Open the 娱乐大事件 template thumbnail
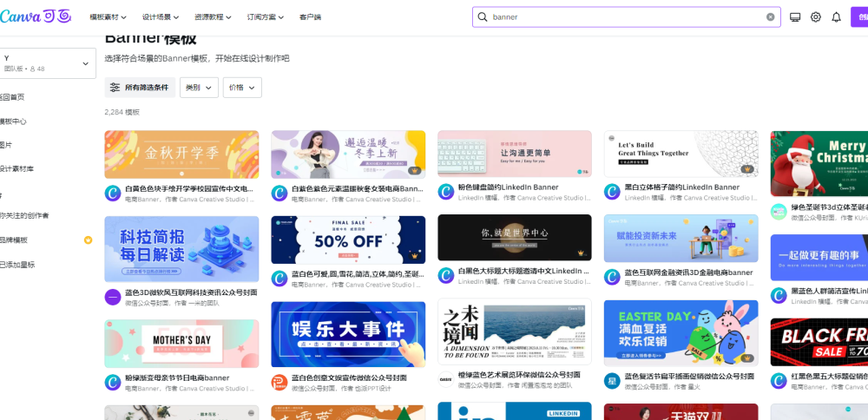This screenshot has height=420, width=868. 348,334
